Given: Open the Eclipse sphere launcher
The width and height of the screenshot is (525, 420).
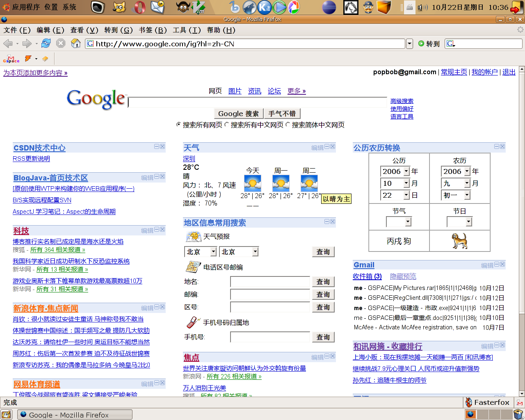Looking at the screenshot, I should coord(329,7).
